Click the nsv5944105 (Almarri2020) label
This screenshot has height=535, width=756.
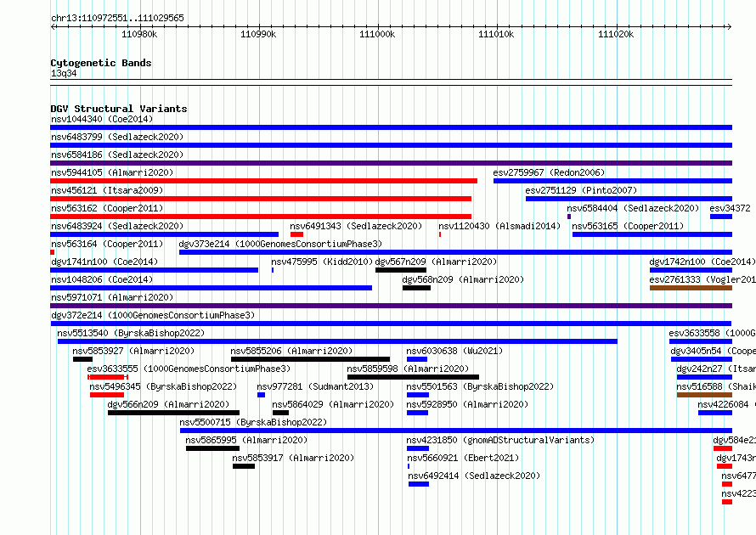(112, 172)
